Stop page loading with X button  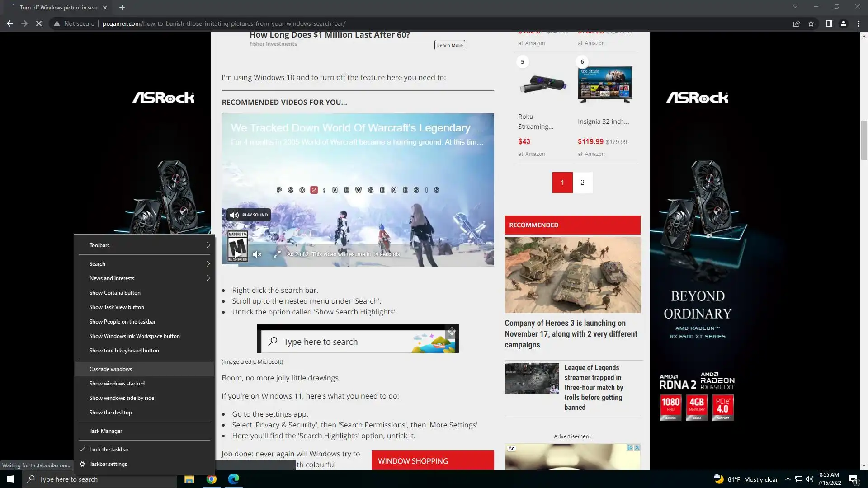tap(39, 23)
